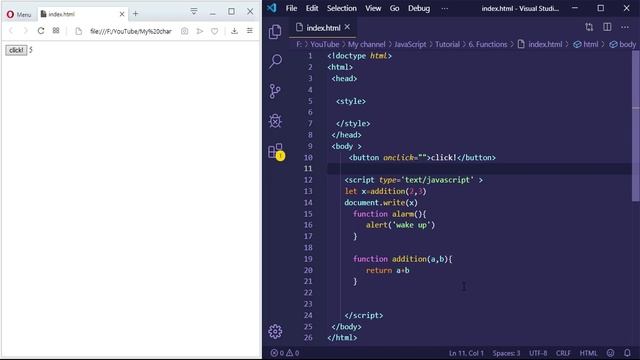Expand the YouTube breadcrumb folder
Screen dimensions: 640x360
[x=324, y=44]
